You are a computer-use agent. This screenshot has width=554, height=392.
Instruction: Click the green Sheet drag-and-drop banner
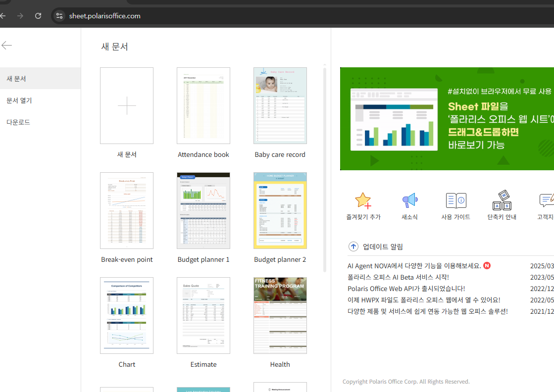[x=447, y=119]
